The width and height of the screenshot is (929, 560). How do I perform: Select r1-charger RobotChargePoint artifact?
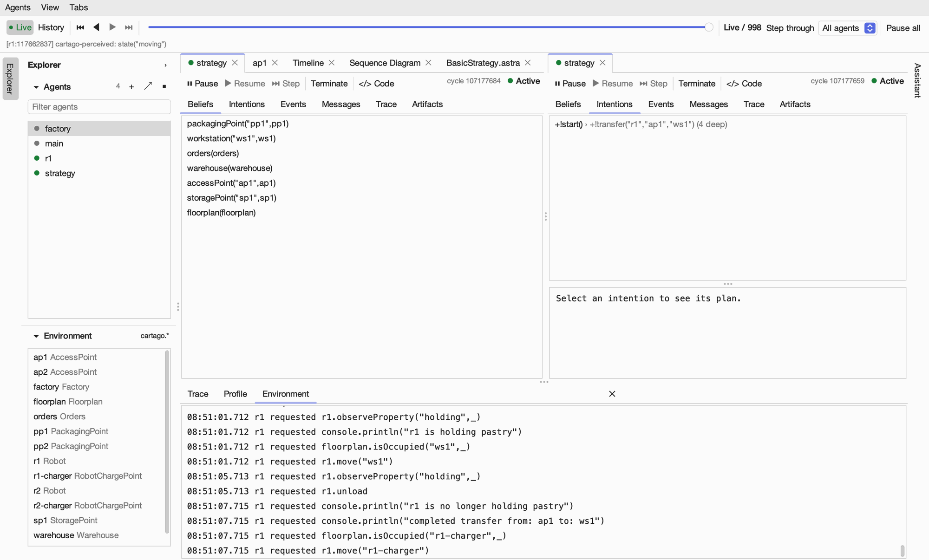(97, 476)
